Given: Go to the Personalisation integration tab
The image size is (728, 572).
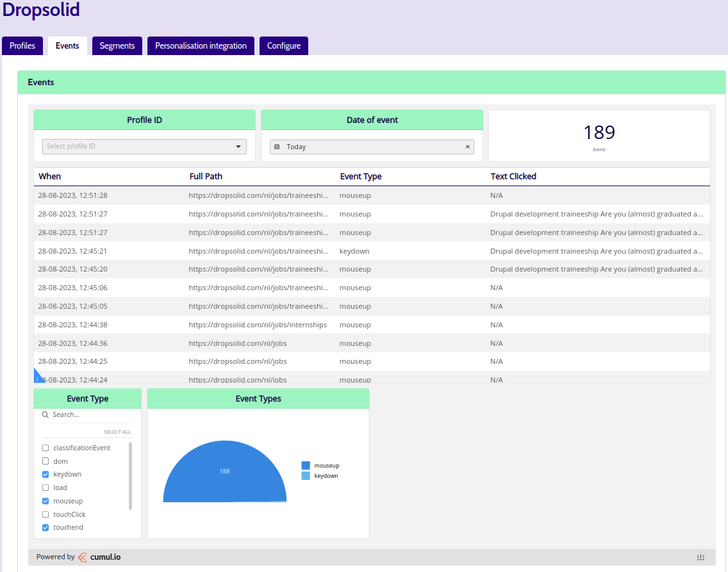Looking at the screenshot, I should tap(201, 46).
